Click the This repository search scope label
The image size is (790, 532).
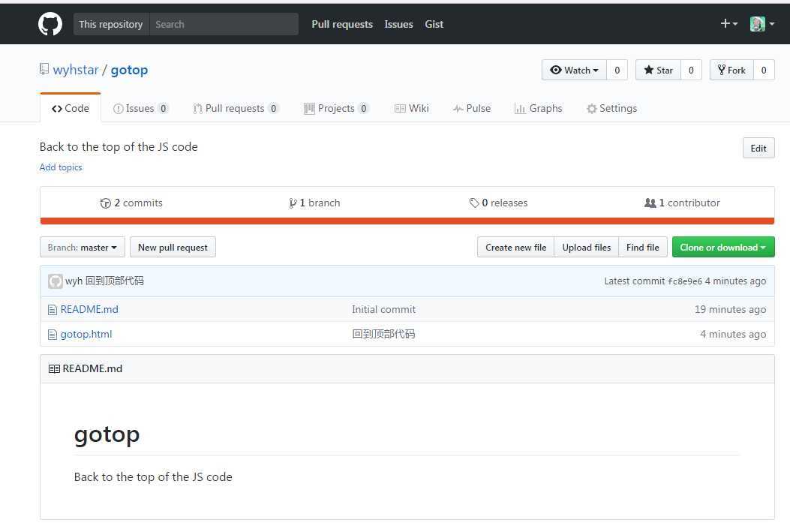click(111, 24)
